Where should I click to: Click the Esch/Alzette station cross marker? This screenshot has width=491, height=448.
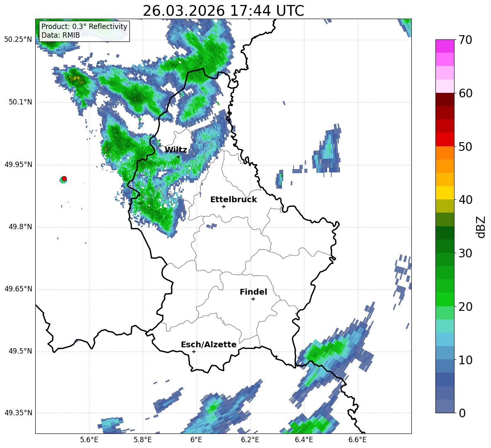pos(194,351)
